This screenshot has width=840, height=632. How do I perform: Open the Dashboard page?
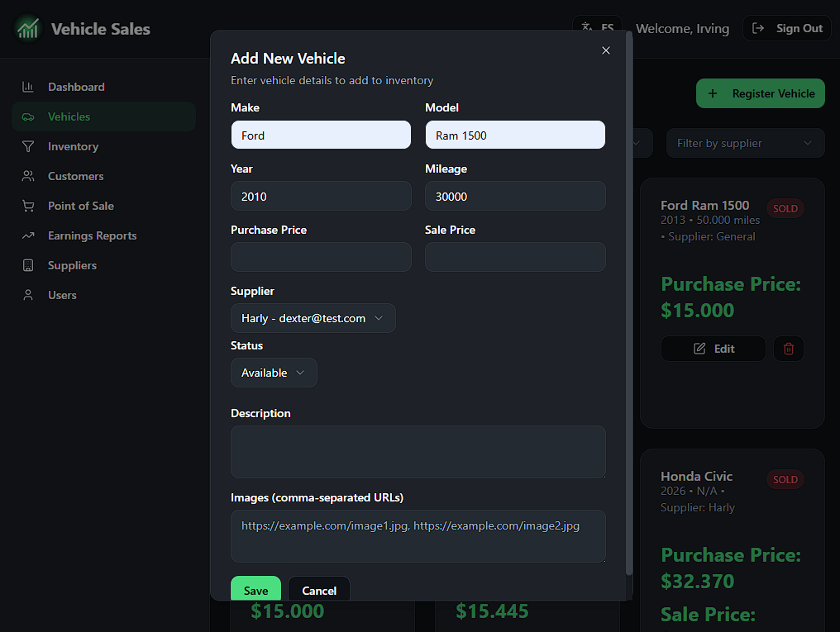104,87
